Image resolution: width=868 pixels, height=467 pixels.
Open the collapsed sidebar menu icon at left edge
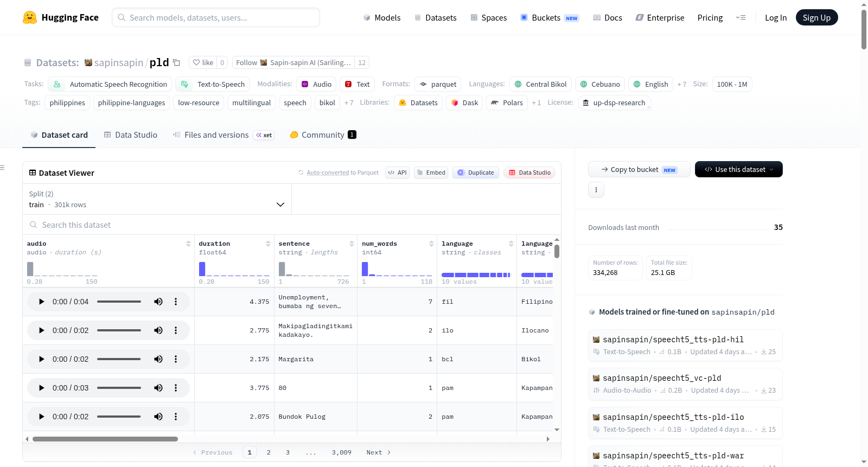pyautogui.click(x=2, y=168)
